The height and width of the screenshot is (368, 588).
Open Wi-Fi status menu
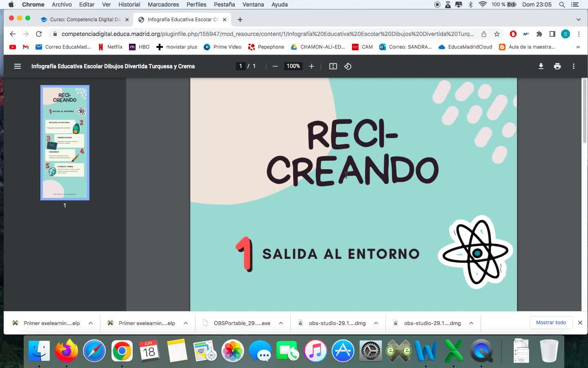click(x=483, y=4)
